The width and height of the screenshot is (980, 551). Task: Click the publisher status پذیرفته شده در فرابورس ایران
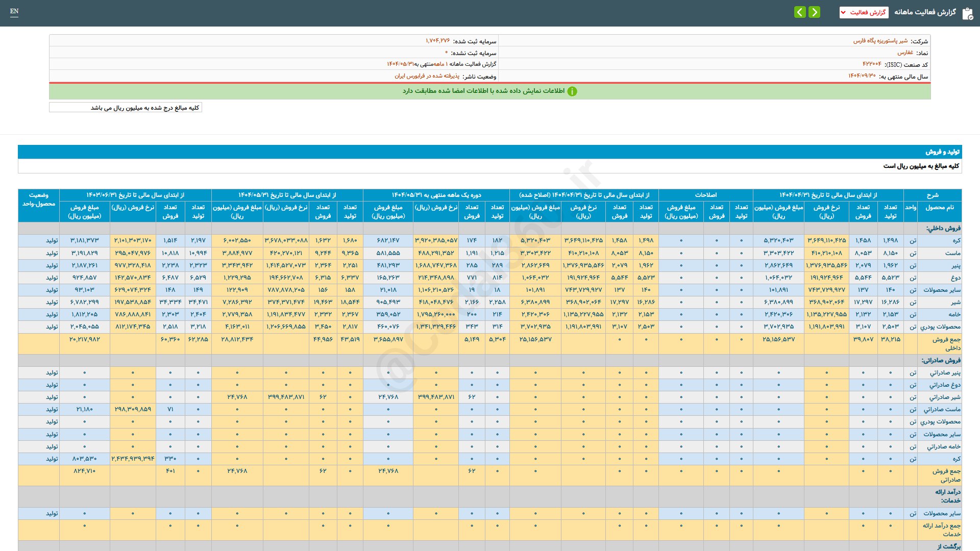pos(427,76)
